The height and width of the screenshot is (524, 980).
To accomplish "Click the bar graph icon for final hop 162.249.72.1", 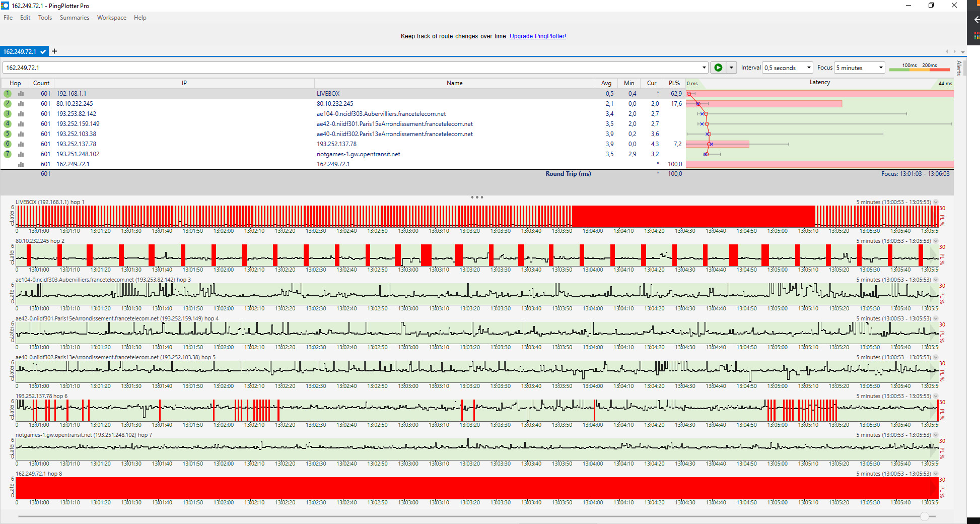I will [21, 164].
